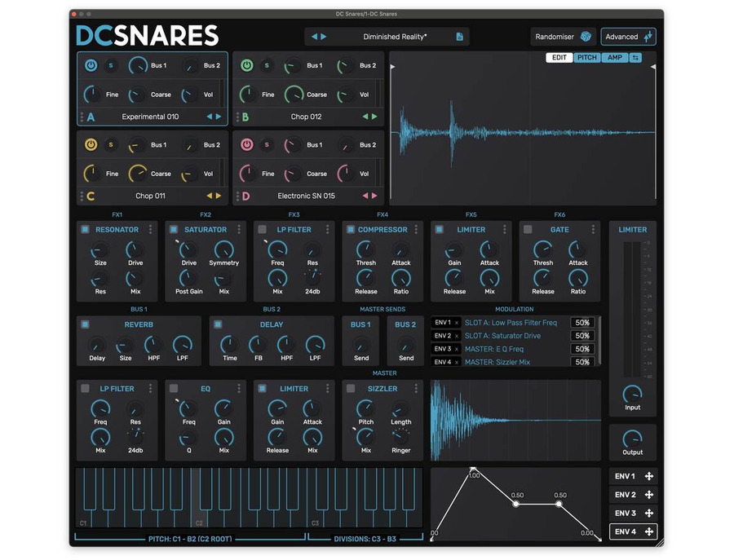Switch to the AMP tab
Image resolution: width=734 pixels, height=560 pixels.
[x=615, y=58]
